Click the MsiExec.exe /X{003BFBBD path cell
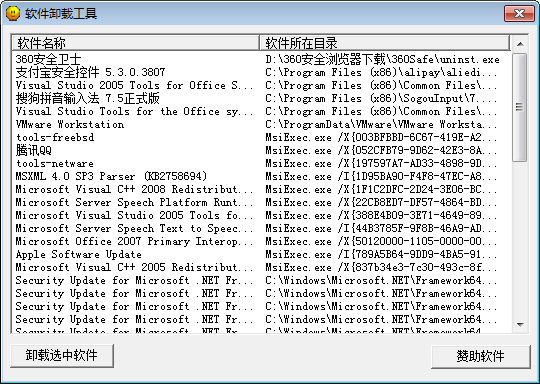The height and width of the screenshot is (384, 540). (x=381, y=137)
